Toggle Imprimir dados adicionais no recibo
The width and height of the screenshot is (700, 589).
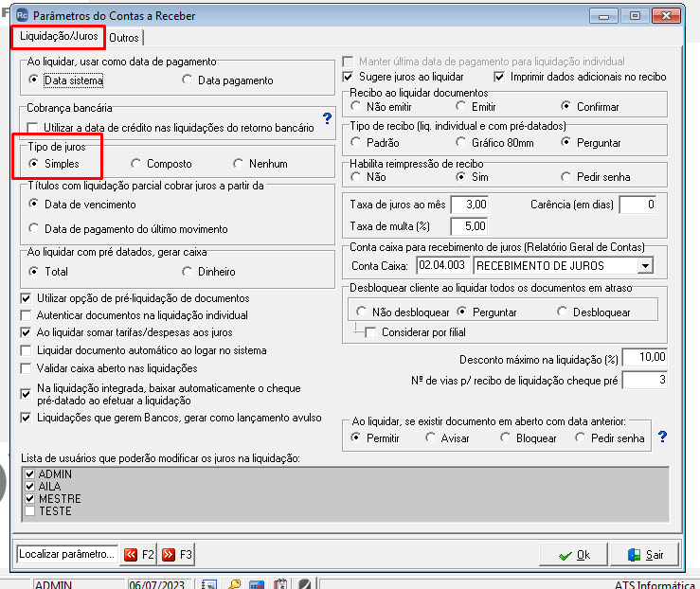tap(499, 77)
